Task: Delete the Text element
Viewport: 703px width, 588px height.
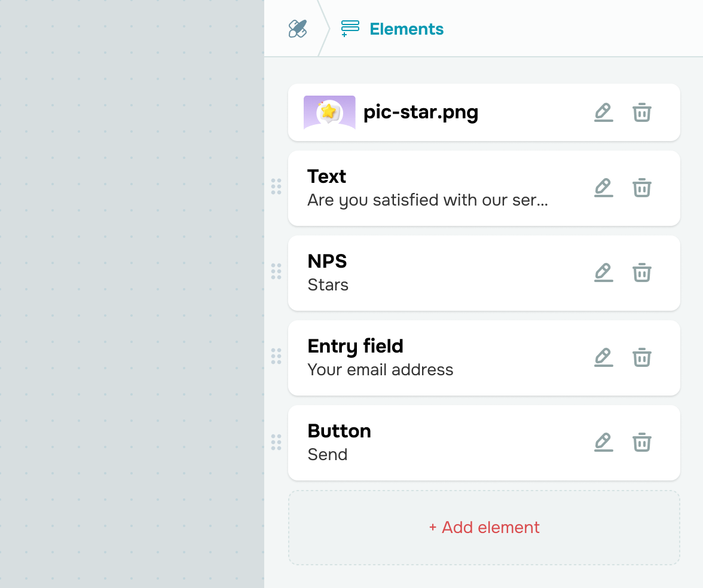Action: click(x=642, y=188)
